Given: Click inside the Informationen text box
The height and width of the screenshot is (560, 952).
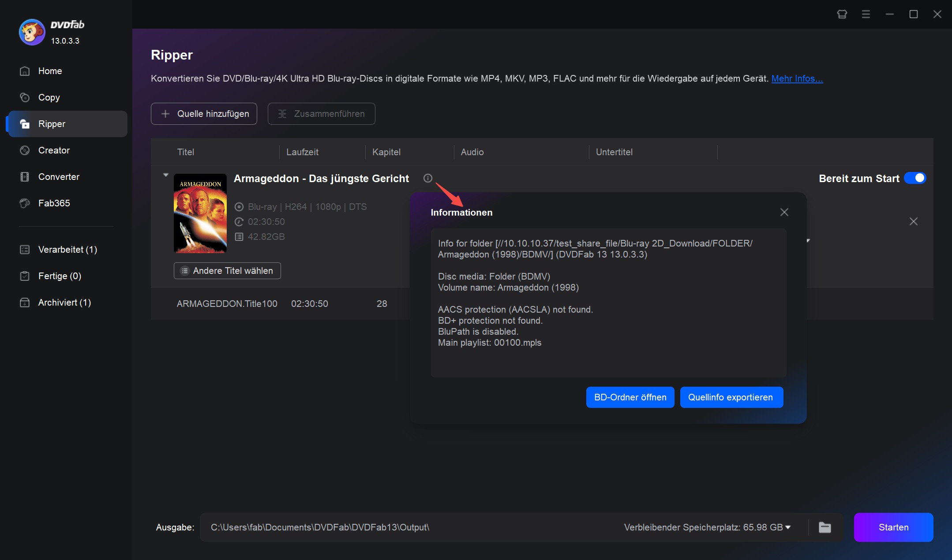Looking at the screenshot, I should coord(608,303).
